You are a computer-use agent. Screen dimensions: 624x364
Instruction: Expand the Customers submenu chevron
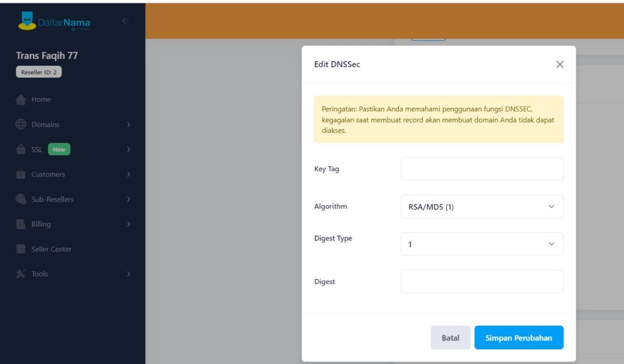tap(129, 174)
